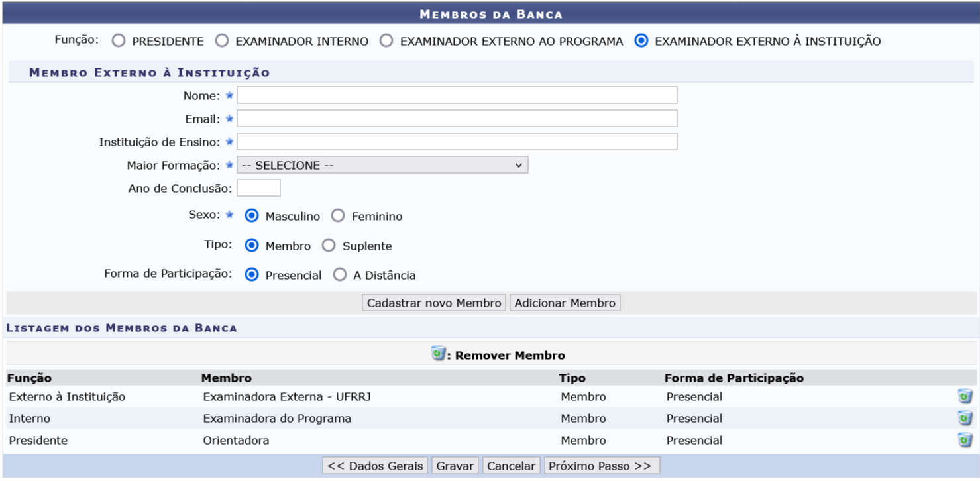The image size is (980, 481).
Task: Remove member Orientadora trash icon
Action: pos(965,440)
